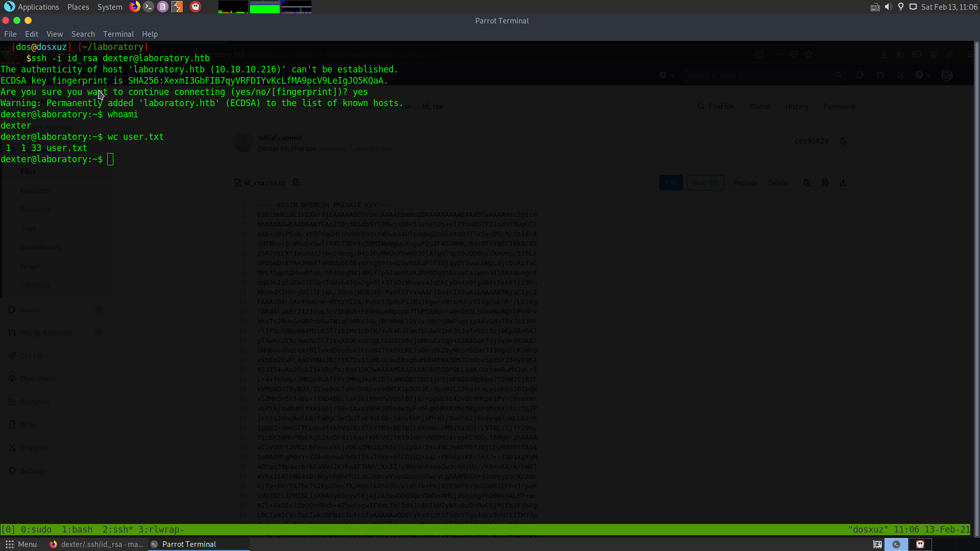Image resolution: width=980 pixels, height=551 pixels.
Task: Open the purple text editor launcher
Action: (x=163, y=7)
